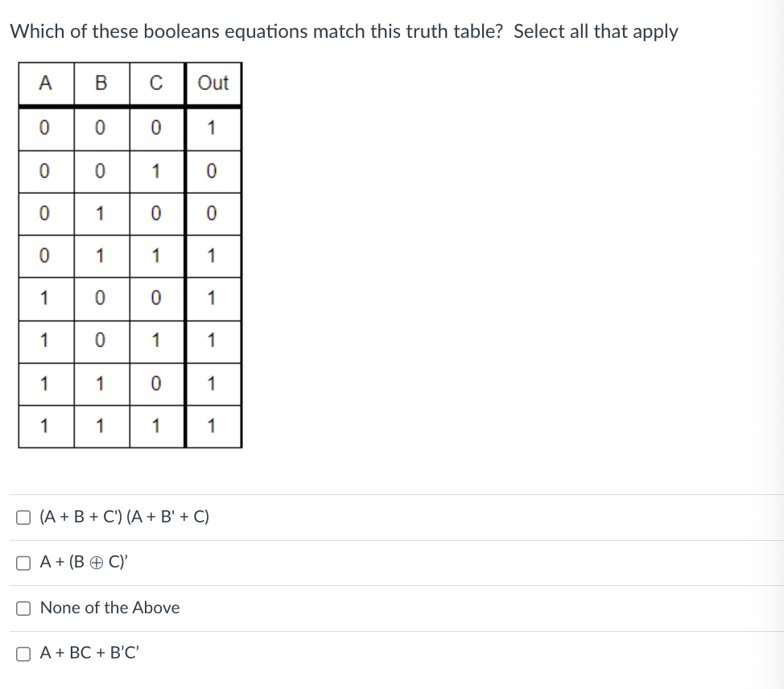Viewport: 784px width, 689px height.
Task: Check the (A + B + C') (A + B' + C) option
Action: pyautogui.click(x=23, y=518)
